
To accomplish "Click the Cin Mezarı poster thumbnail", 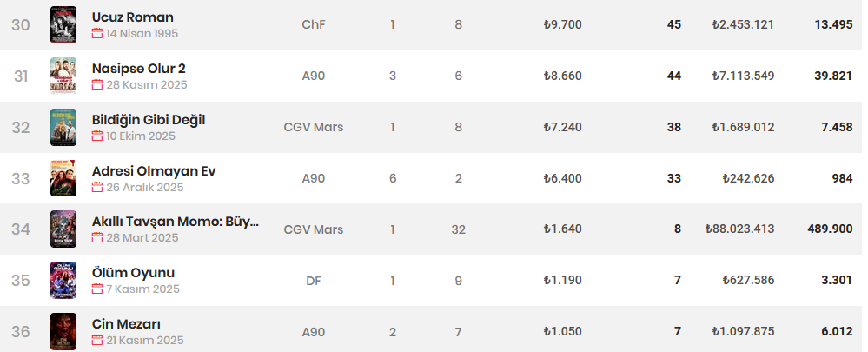I will [63, 331].
